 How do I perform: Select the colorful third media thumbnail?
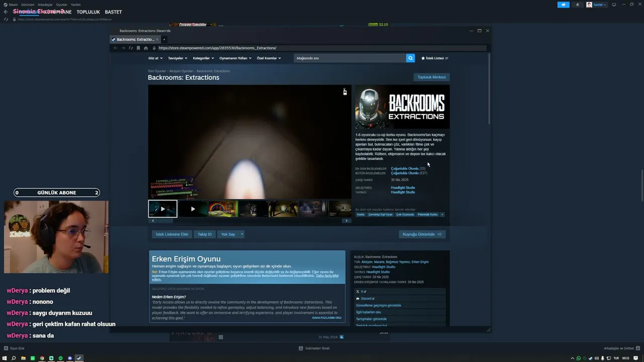(223, 209)
